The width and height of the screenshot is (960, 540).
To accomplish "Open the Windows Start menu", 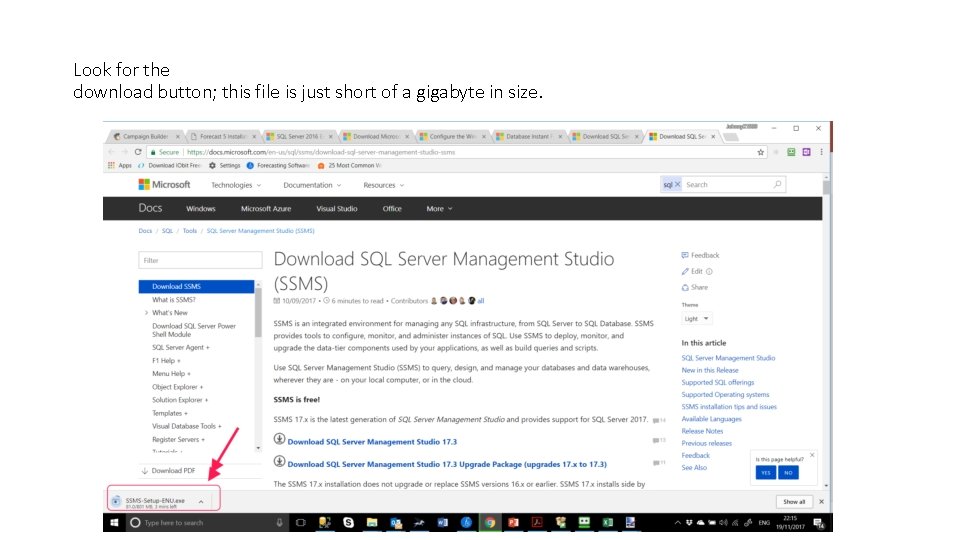I will tap(114, 522).
